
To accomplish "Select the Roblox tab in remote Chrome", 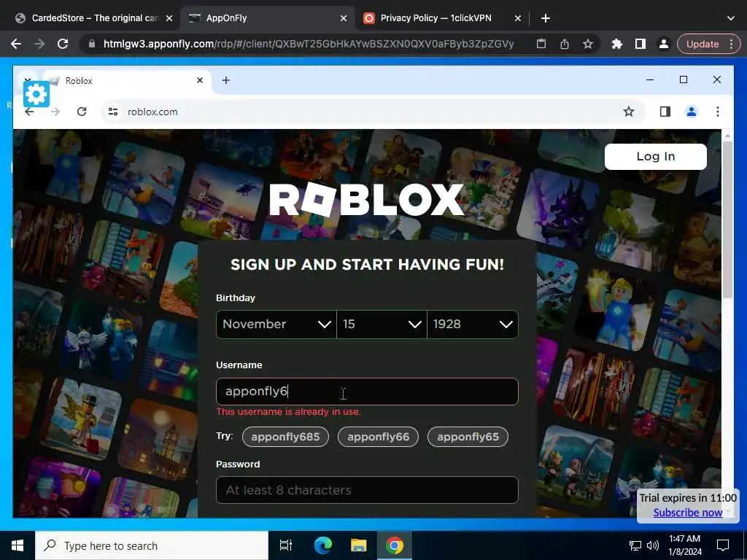I will pyautogui.click(x=126, y=80).
